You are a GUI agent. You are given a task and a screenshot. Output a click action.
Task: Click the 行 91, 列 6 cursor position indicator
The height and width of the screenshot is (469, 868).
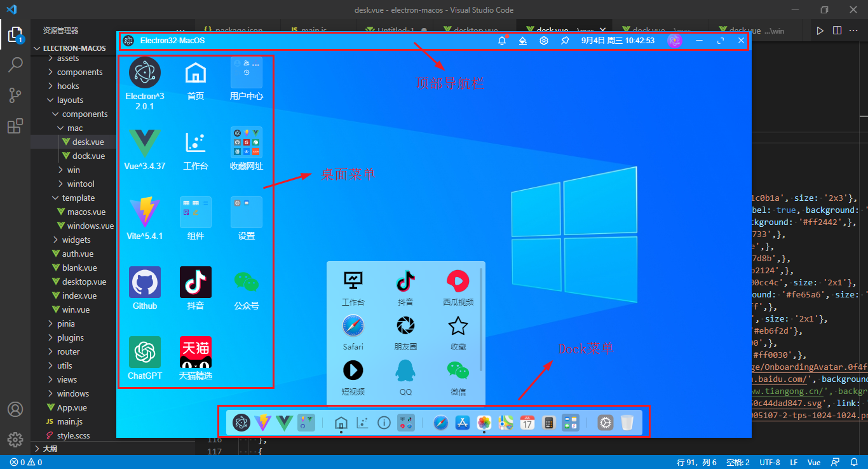[x=697, y=462]
